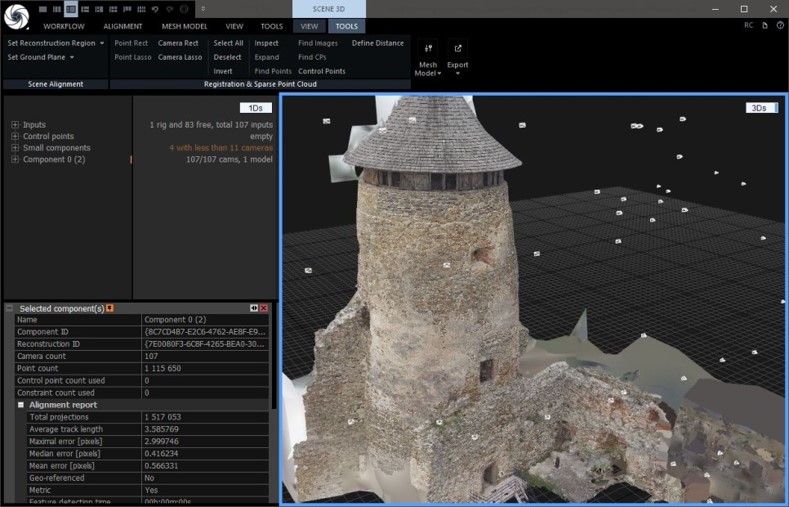Click the orange pin next to Selected component(s)
Viewport: 789px width, 507px height.
tap(110, 308)
